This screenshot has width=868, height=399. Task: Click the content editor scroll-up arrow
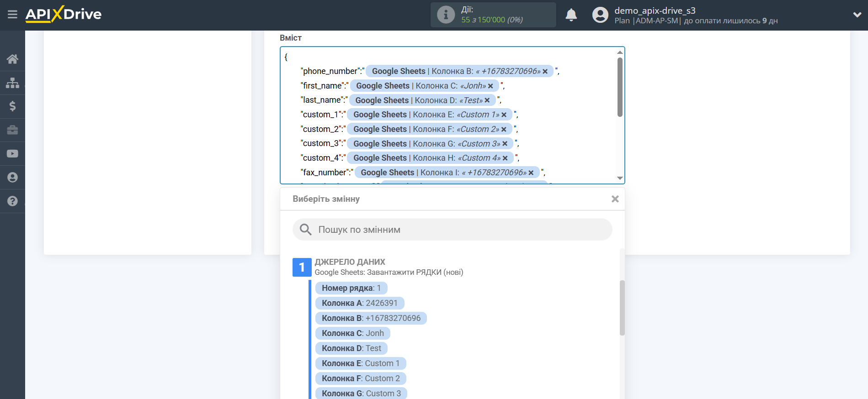click(620, 52)
